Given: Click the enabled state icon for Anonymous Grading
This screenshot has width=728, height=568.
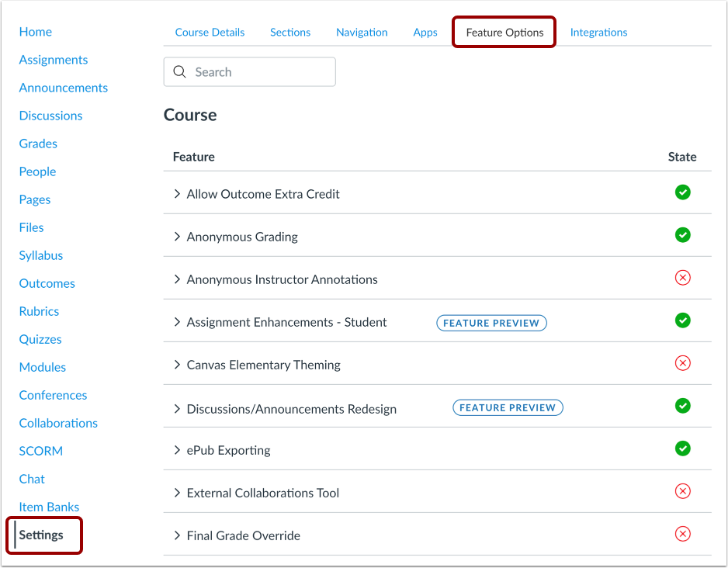Looking at the screenshot, I should 683,235.
